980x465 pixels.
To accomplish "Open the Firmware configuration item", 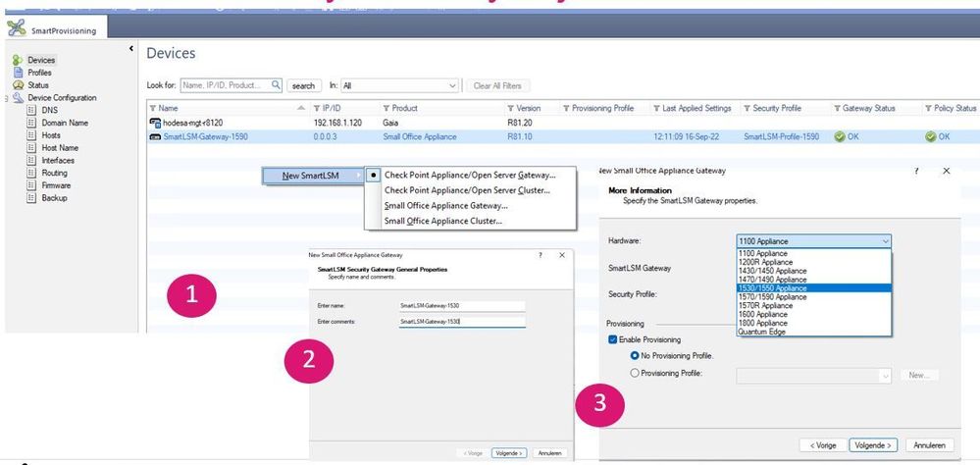I will (57, 185).
